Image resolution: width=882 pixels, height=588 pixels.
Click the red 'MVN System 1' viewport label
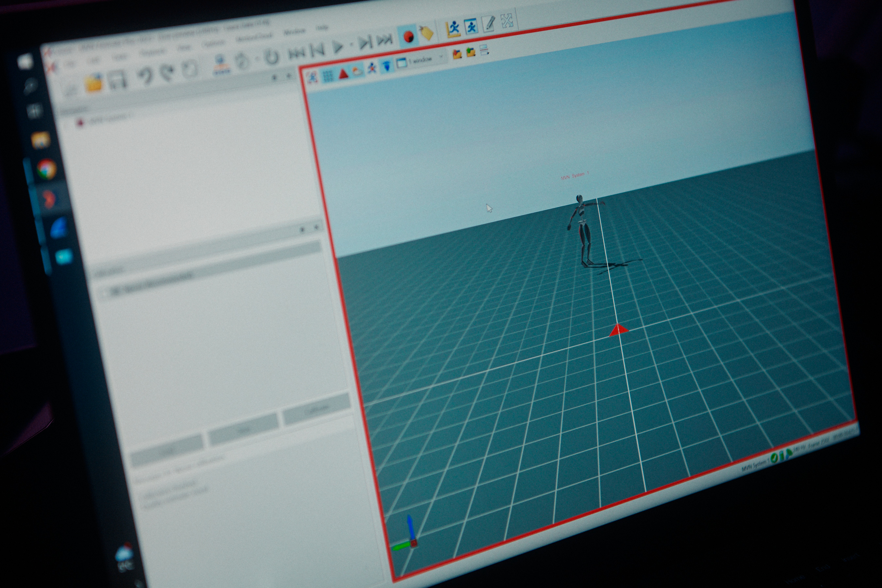coord(575,175)
